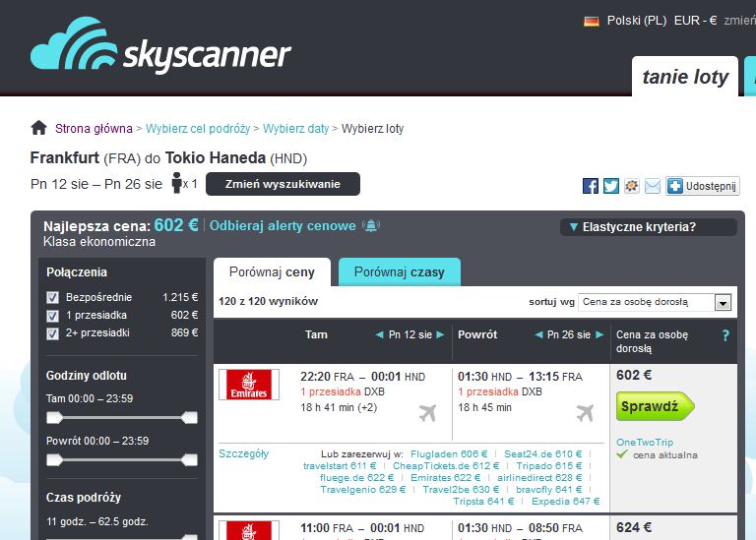Go to next return date arrow
The image size is (756, 540).
point(599,334)
